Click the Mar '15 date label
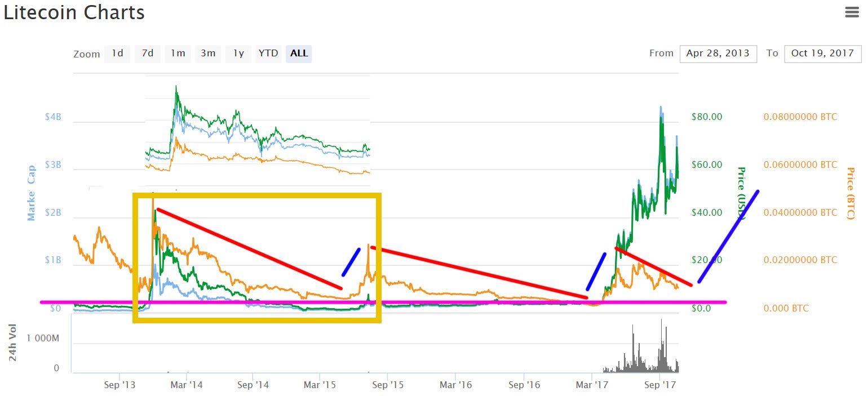The image size is (868, 396). tap(320, 386)
